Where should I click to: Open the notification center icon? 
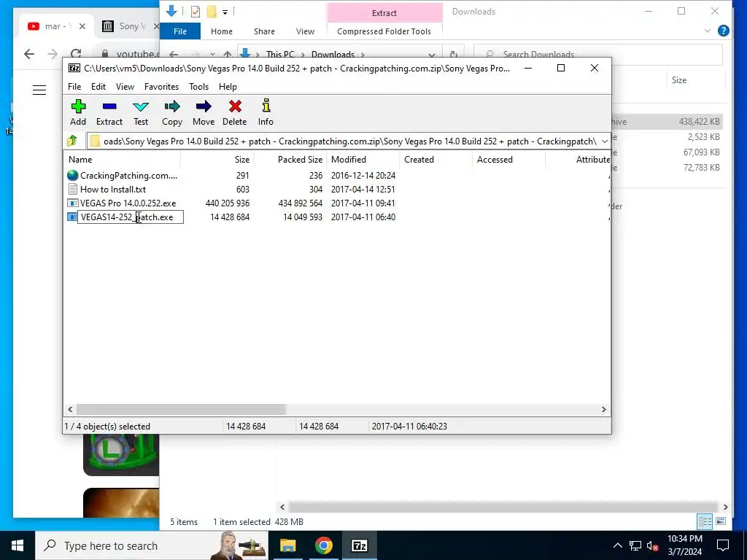click(723, 545)
